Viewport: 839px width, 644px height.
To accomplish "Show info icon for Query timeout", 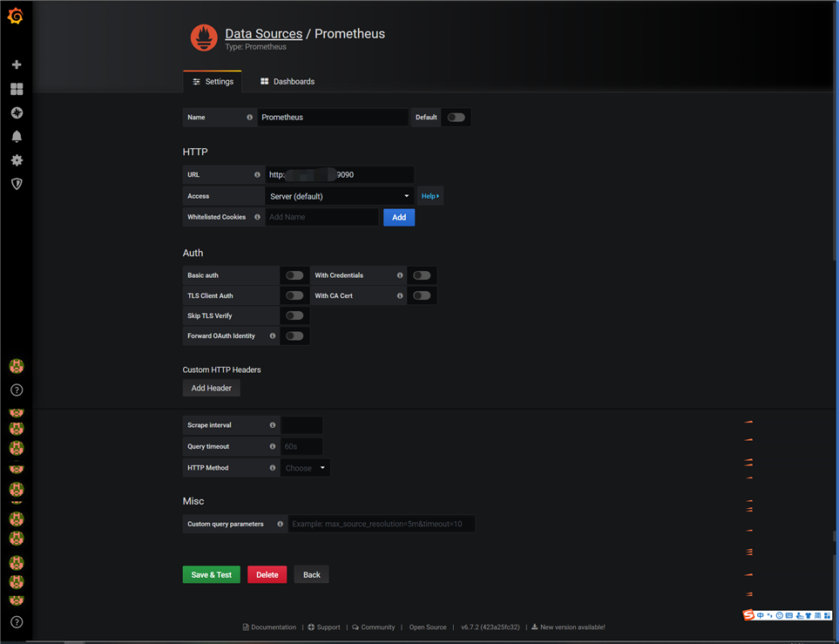I will [273, 446].
